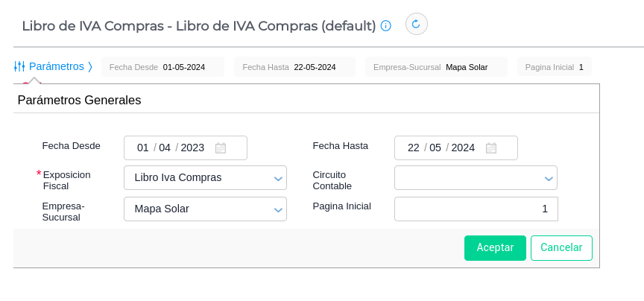
Task: Open the Fecha Desde calendar picker
Action: pyautogui.click(x=221, y=148)
